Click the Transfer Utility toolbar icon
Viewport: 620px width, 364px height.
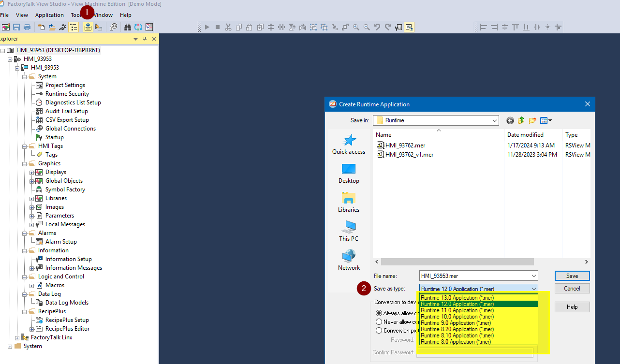pyautogui.click(x=99, y=27)
